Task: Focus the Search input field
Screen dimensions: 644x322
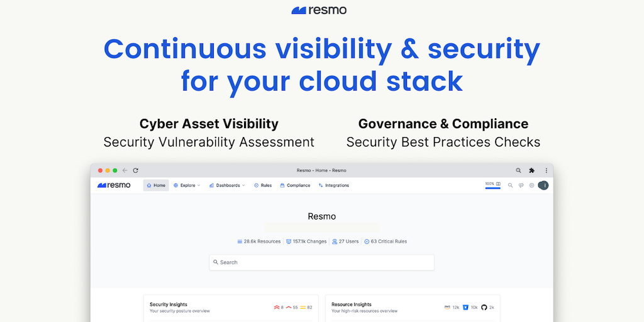Action: click(x=321, y=262)
